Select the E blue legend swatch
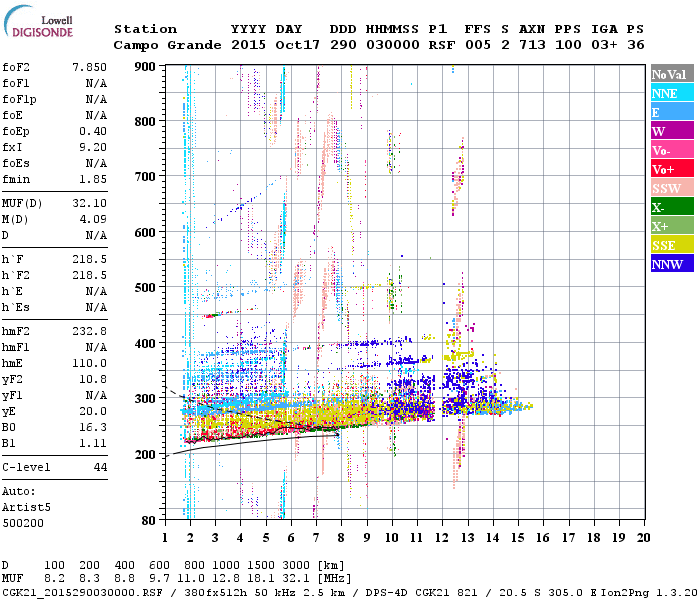This screenshot has height=600, width=700. 672,112
